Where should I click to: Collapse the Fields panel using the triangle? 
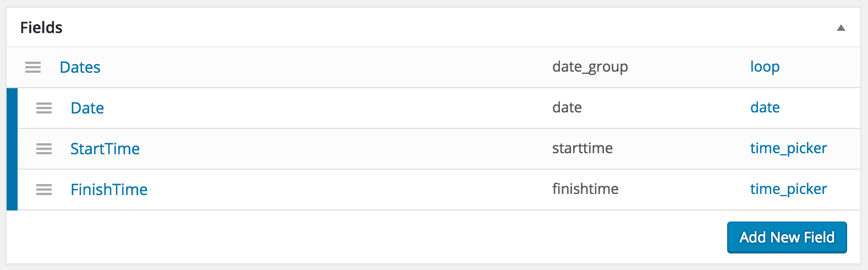click(840, 28)
